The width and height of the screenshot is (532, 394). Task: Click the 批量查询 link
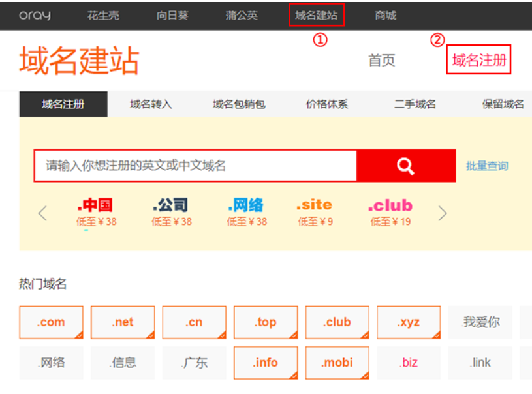486,166
